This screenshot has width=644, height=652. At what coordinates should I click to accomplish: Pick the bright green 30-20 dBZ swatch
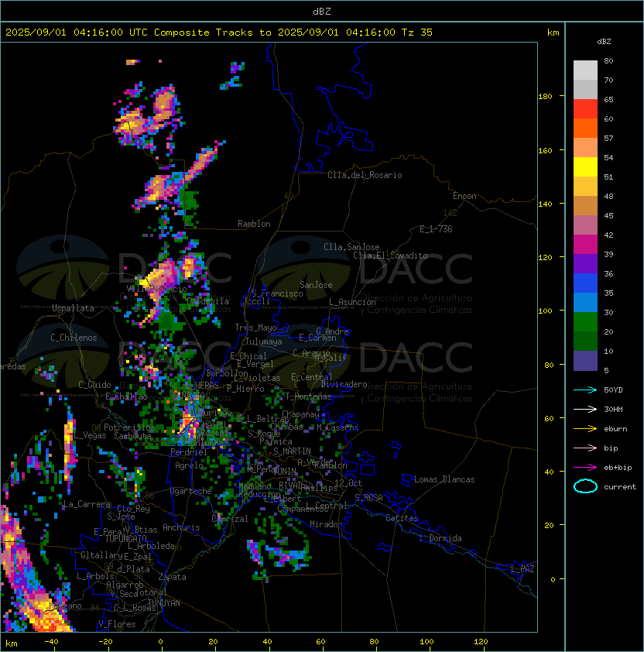(585, 322)
